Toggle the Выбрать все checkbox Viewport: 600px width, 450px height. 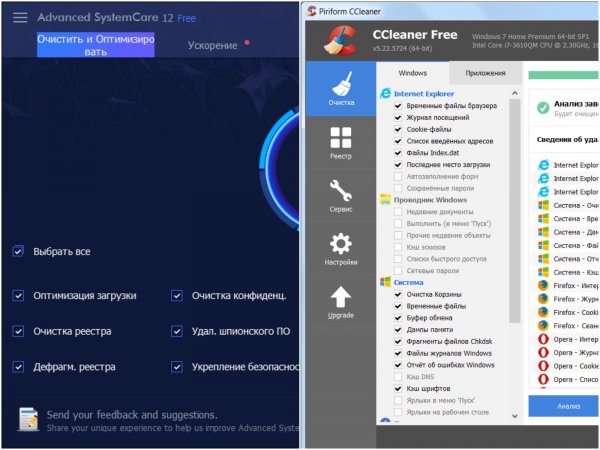18,251
